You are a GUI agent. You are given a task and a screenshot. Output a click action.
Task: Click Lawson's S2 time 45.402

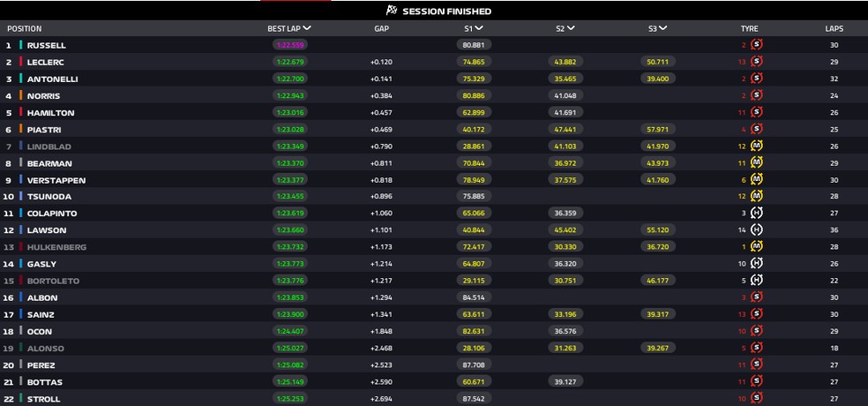click(x=565, y=229)
